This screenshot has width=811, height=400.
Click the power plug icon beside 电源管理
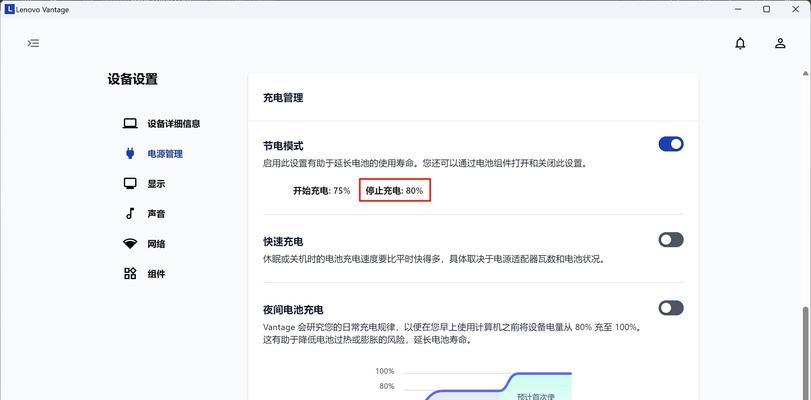pyautogui.click(x=130, y=154)
